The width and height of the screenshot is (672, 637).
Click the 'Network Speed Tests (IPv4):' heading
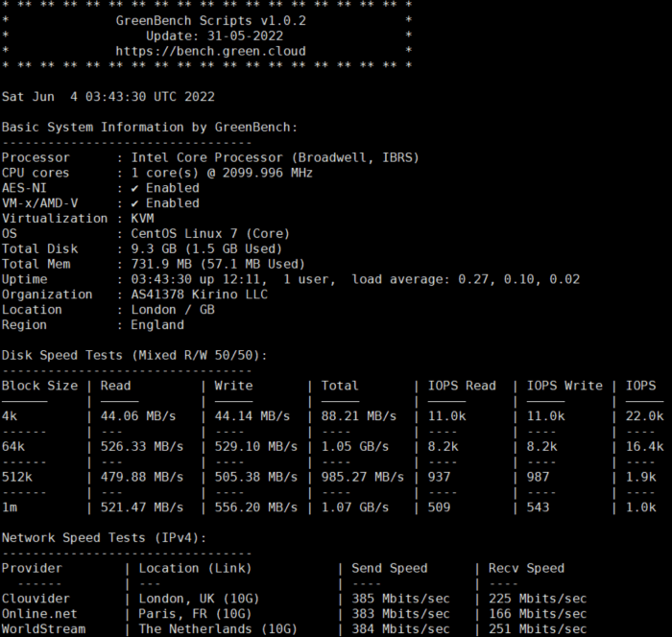104,538
